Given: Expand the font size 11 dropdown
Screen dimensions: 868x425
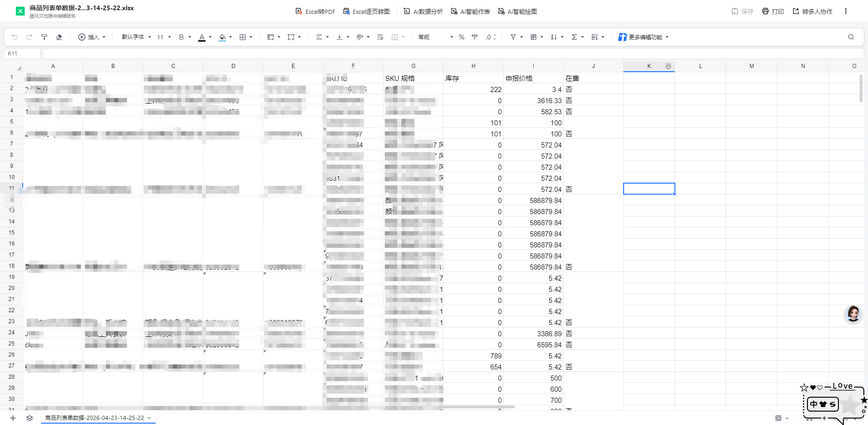Looking at the screenshot, I should pyautogui.click(x=164, y=37).
